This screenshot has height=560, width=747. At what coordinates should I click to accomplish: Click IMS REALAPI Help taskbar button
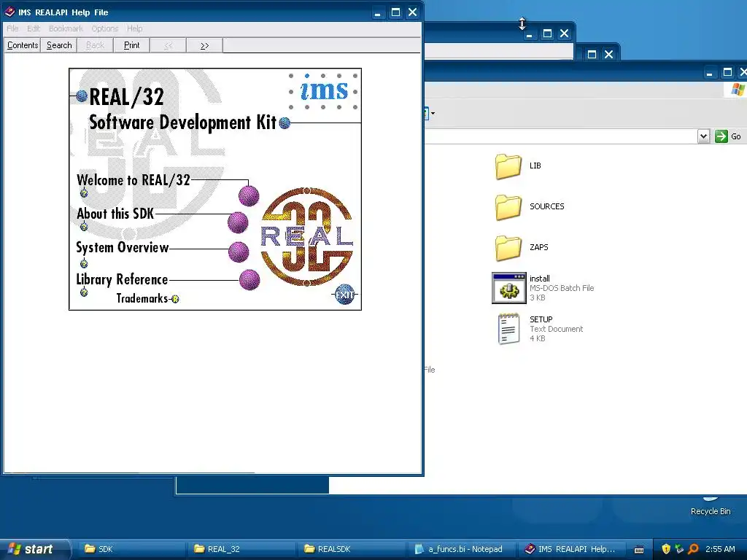570,549
